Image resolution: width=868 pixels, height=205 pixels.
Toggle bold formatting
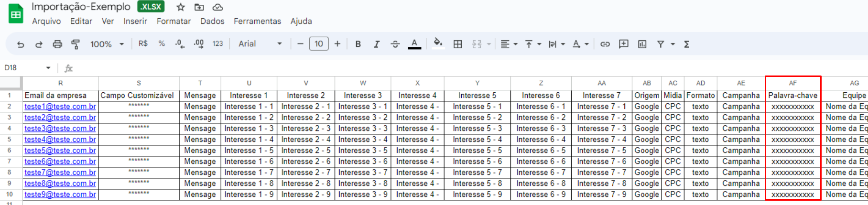[358, 44]
